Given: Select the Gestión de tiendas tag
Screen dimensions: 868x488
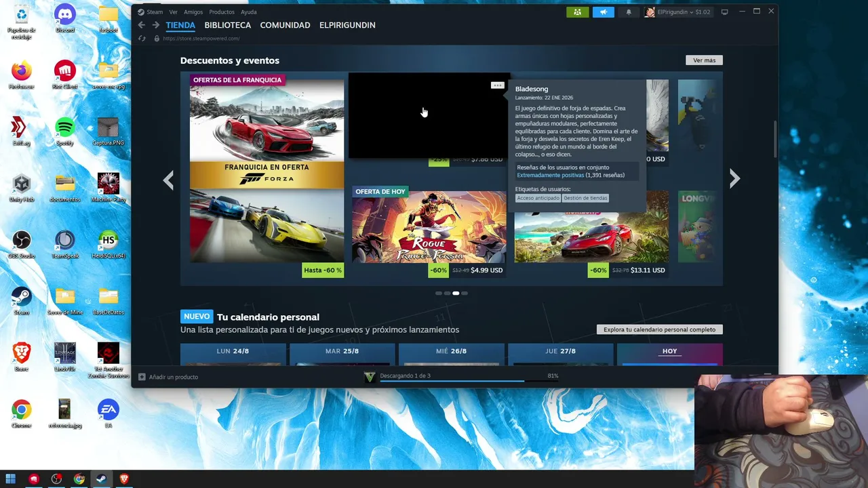Looking at the screenshot, I should [x=586, y=198].
